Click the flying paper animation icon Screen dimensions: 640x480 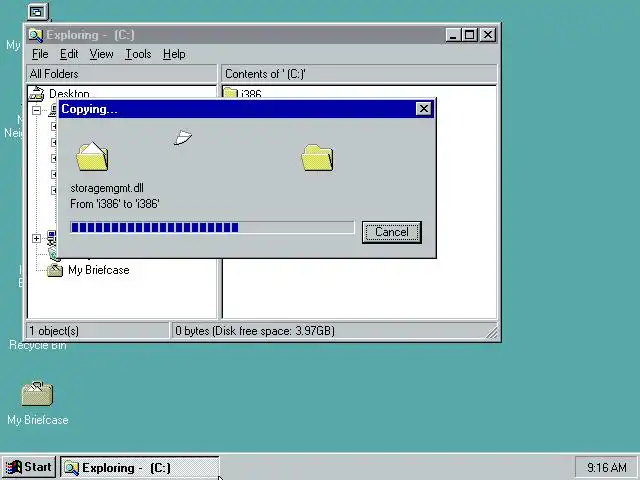coord(182,138)
